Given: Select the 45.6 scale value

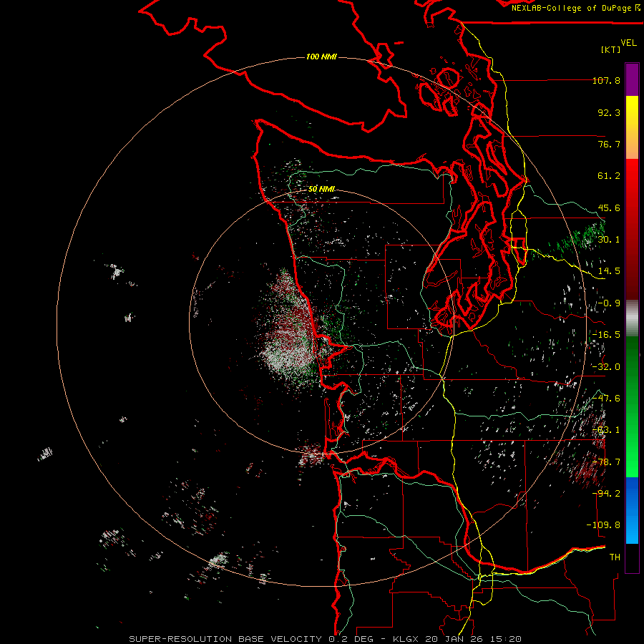Looking at the screenshot, I should (609, 208).
